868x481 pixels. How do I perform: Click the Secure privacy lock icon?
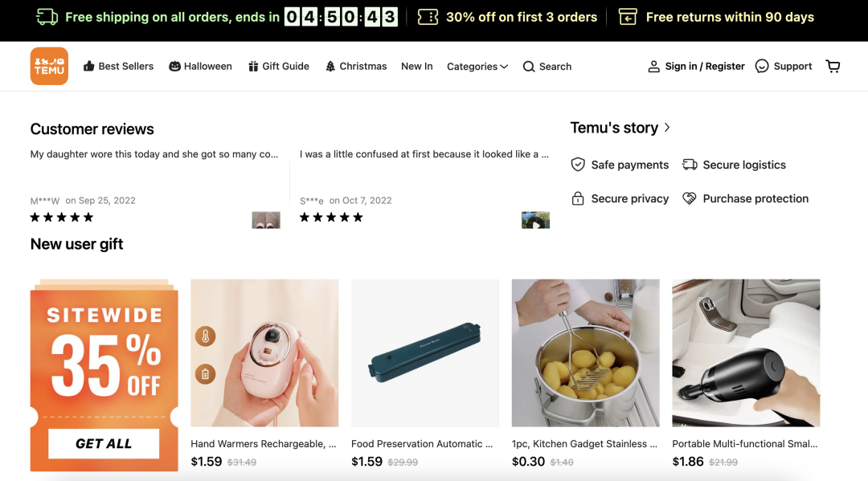pyautogui.click(x=578, y=198)
